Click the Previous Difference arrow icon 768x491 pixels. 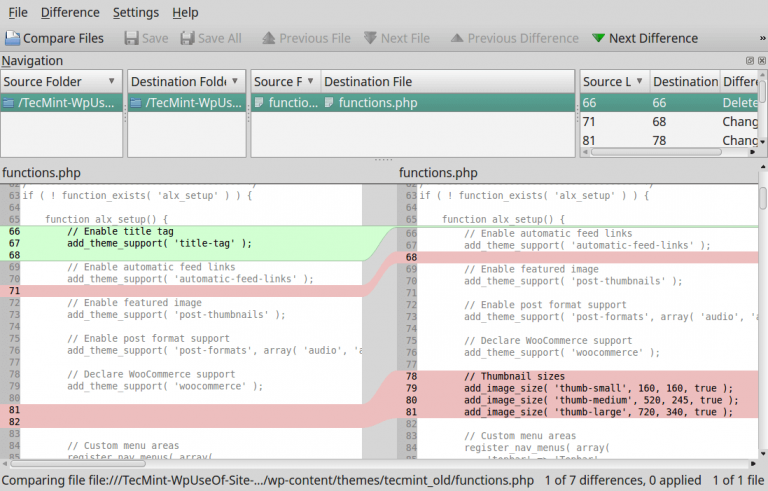(x=457, y=38)
